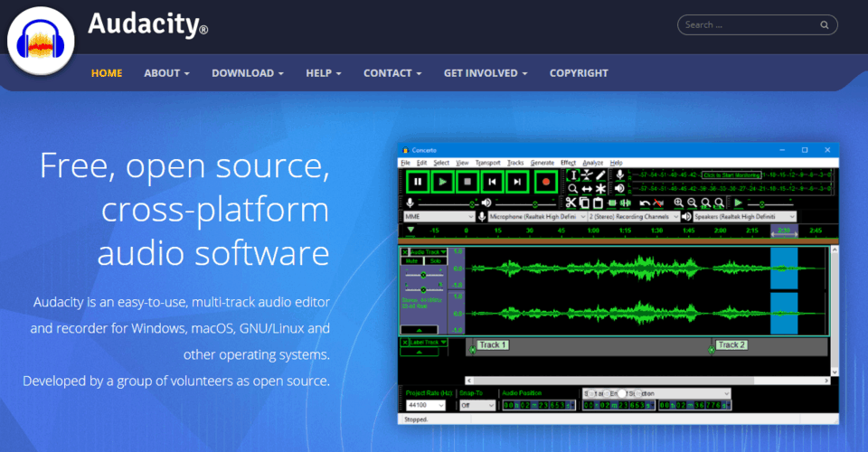
Task: Click the recording volume slider knob
Action: pos(472,204)
